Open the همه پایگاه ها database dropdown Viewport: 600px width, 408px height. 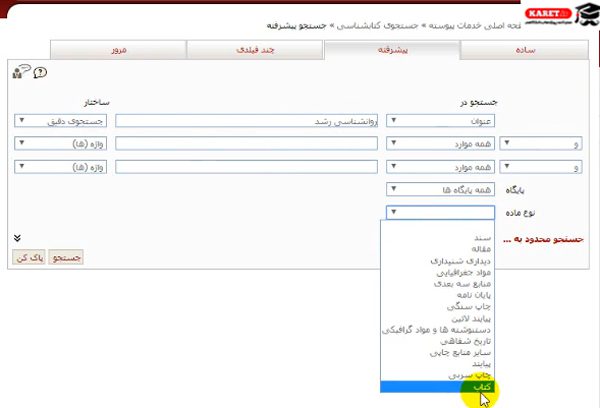pyautogui.click(x=440, y=189)
